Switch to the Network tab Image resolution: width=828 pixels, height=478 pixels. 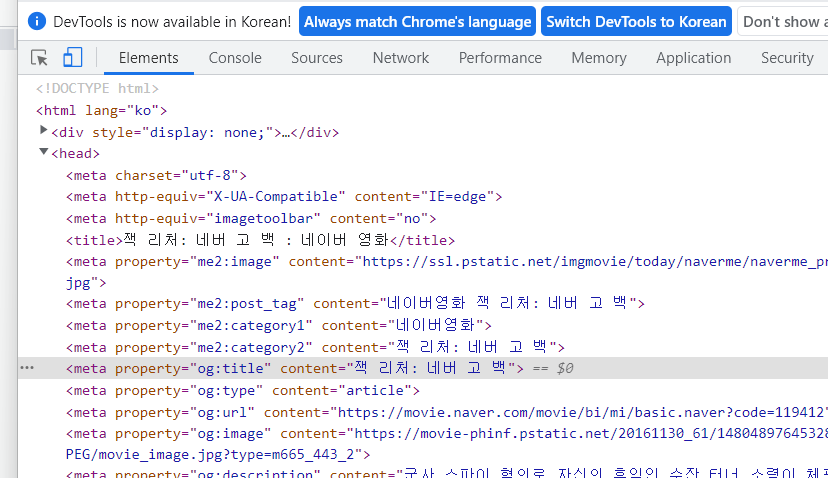[401, 58]
